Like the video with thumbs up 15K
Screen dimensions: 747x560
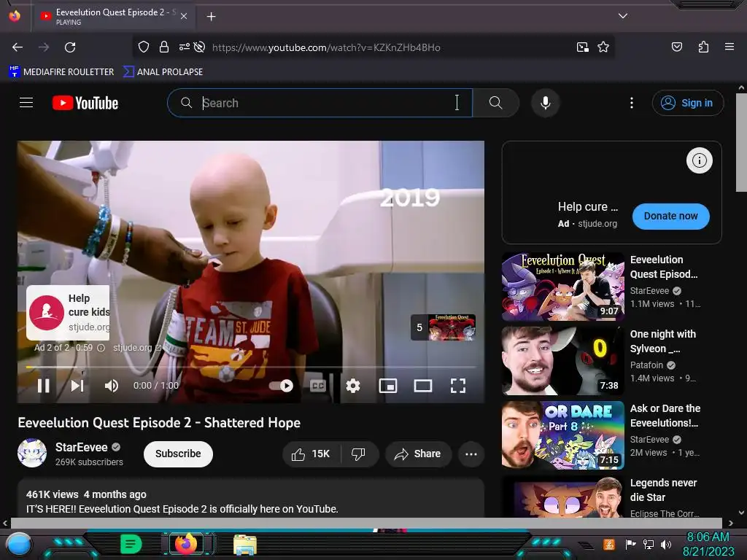[x=311, y=454]
